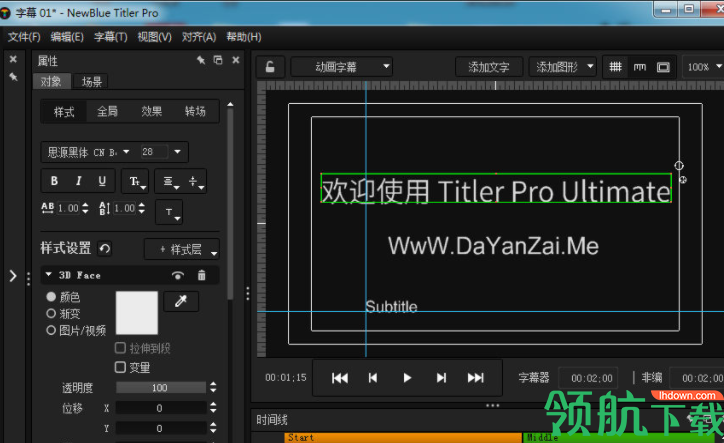724x443 pixels.
Task: Open the 动画字幕 dropdown
Action: pyautogui.click(x=341, y=67)
